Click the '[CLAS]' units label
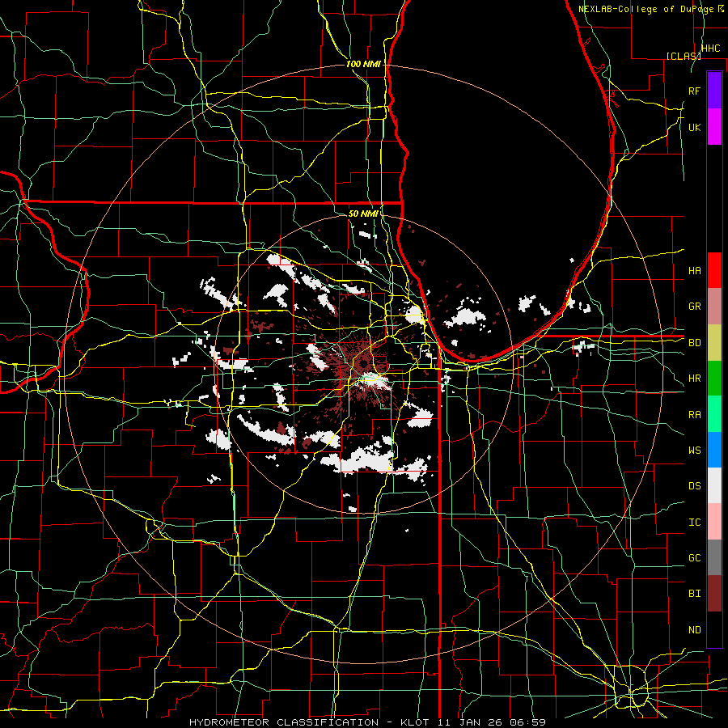 (x=684, y=56)
